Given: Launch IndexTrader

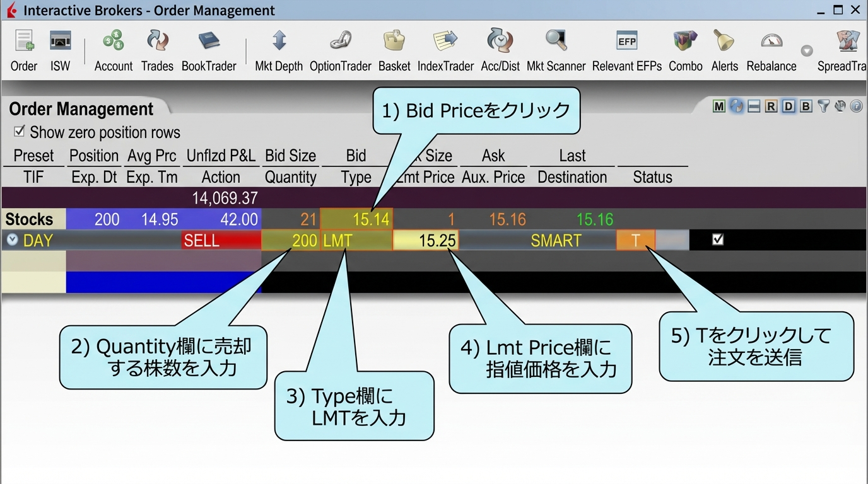Looking at the screenshot, I should (445, 51).
